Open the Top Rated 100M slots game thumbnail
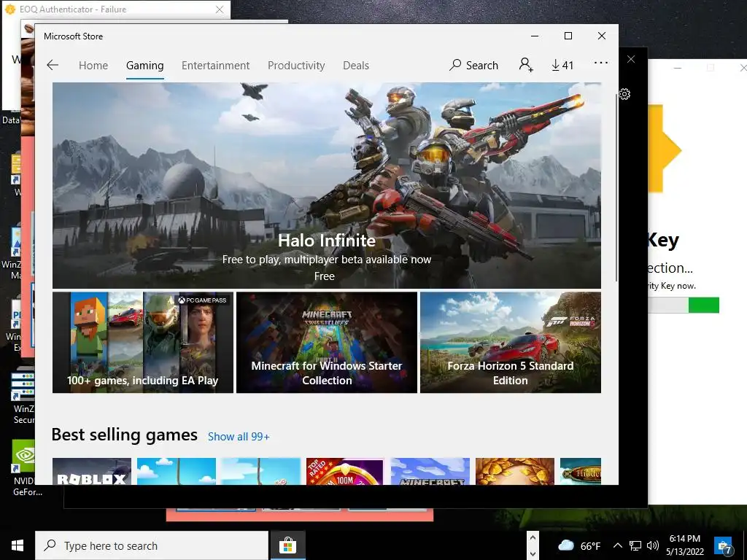The image size is (747, 560). click(x=345, y=472)
